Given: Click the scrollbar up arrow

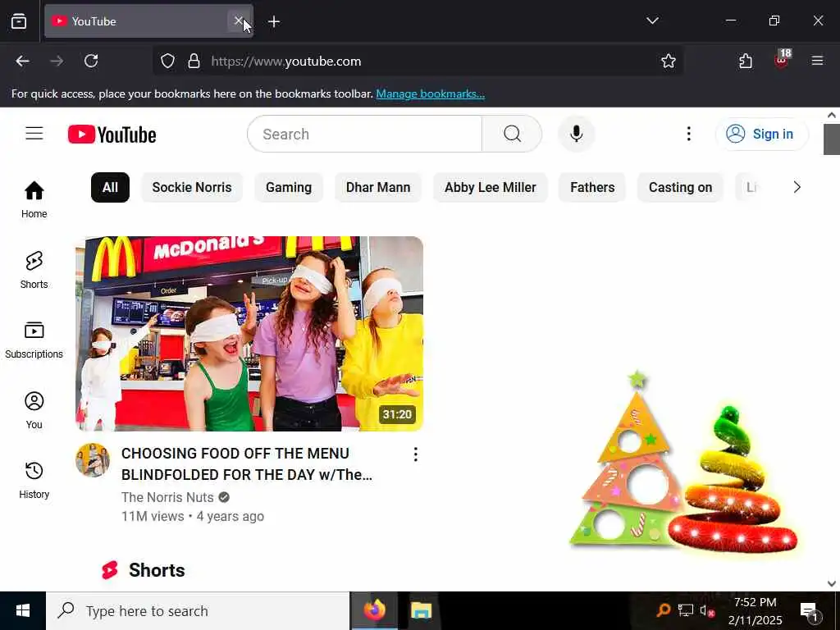Looking at the screenshot, I should coord(832,115).
